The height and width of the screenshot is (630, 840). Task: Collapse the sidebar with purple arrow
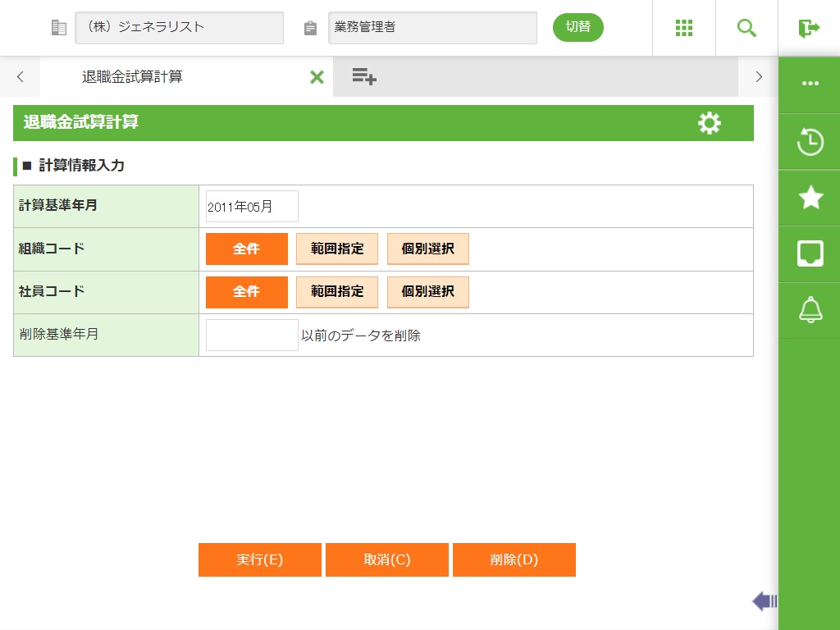coord(764,601)
